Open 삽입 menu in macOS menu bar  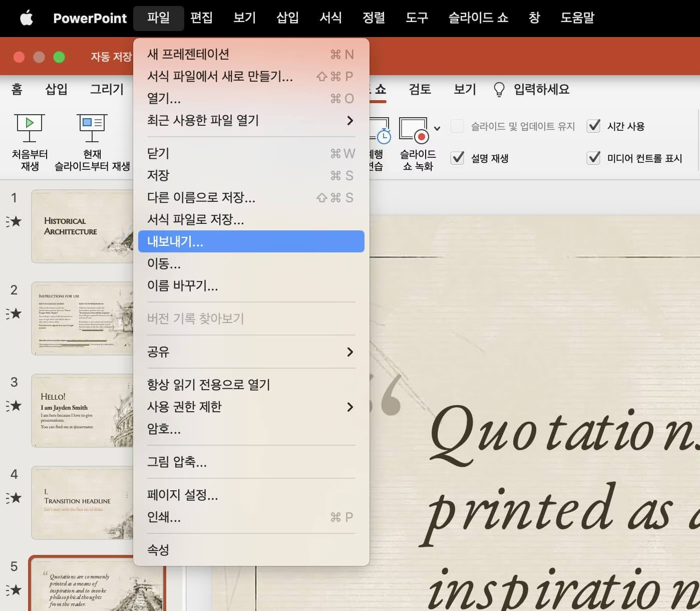click(287, 18)
